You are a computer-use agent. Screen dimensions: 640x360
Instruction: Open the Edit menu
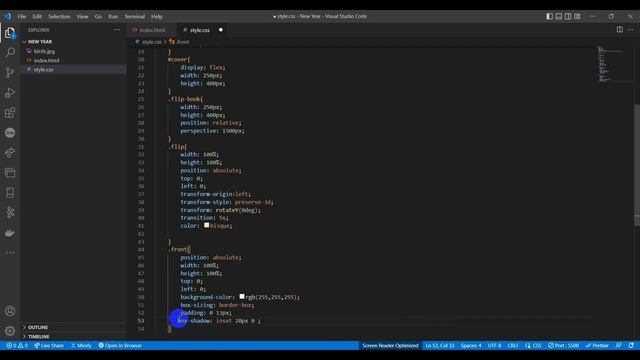tap(37, 16)
